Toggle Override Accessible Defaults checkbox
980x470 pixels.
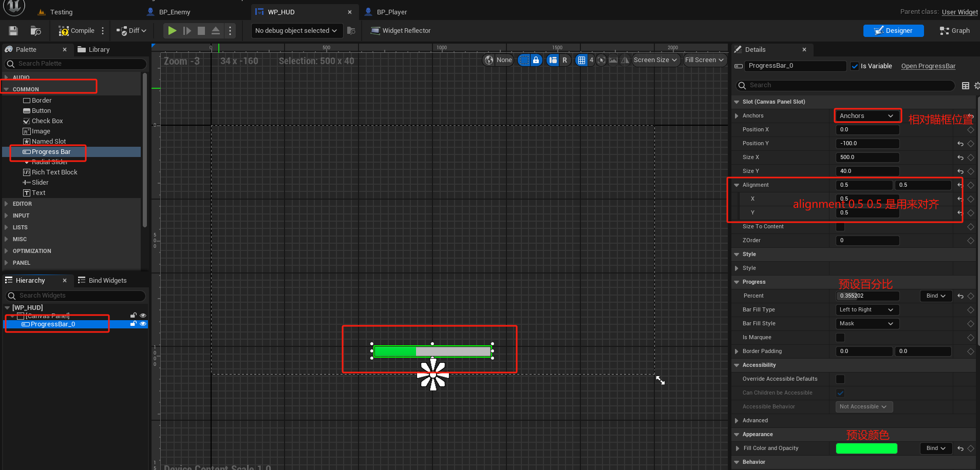click(840, 379)
